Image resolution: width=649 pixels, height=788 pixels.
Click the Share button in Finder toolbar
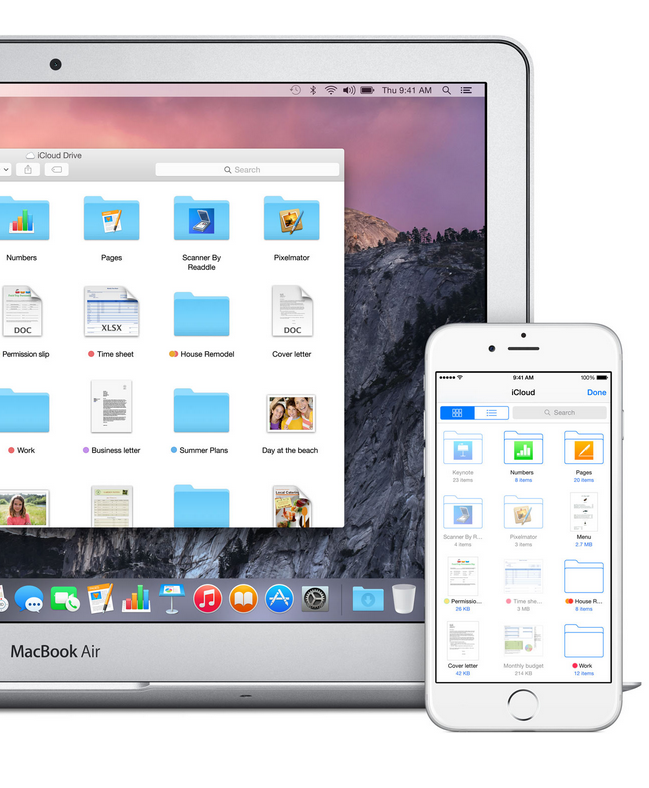(28, 170)
